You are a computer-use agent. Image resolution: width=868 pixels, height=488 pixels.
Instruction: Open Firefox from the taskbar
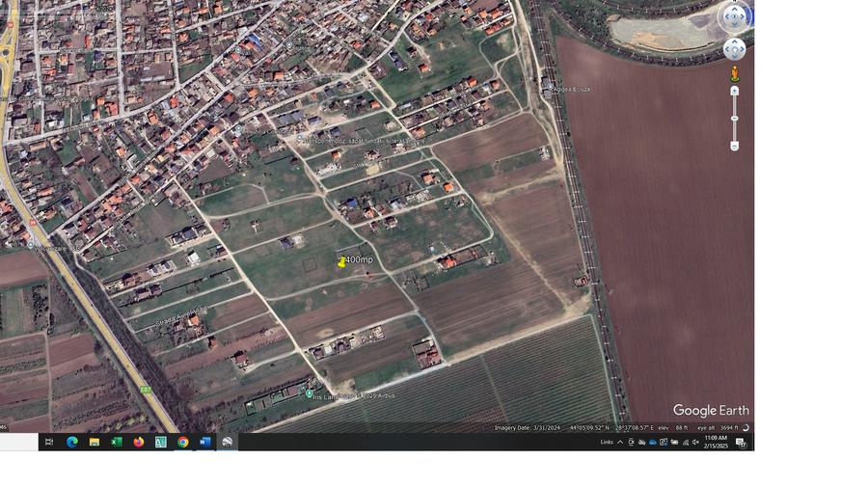coord(139,442)
